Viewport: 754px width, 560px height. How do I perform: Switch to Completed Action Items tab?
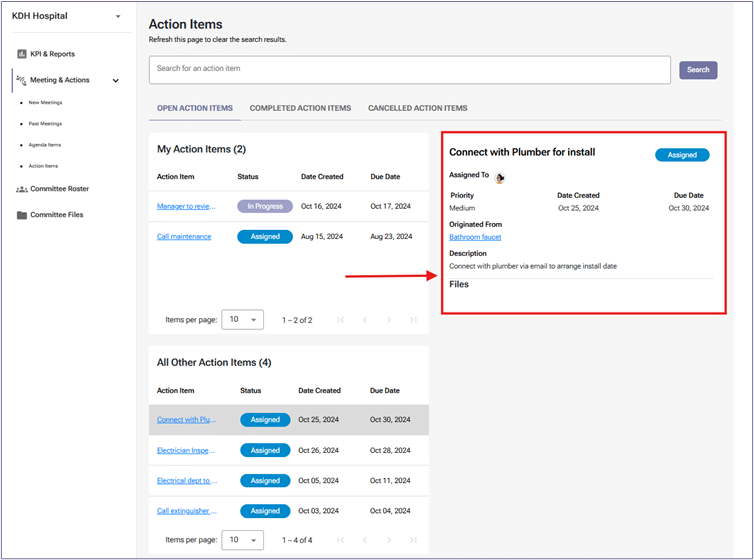(x=300, y=108)
